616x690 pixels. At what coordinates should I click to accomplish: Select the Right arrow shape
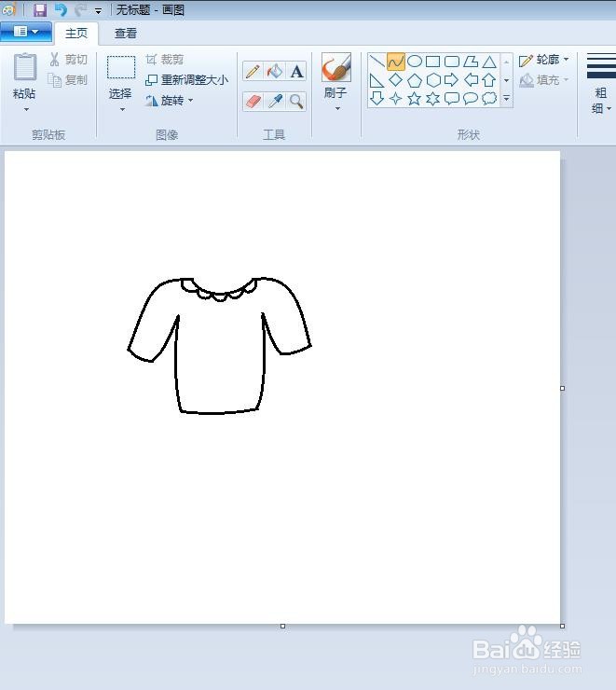pos(452,80)
